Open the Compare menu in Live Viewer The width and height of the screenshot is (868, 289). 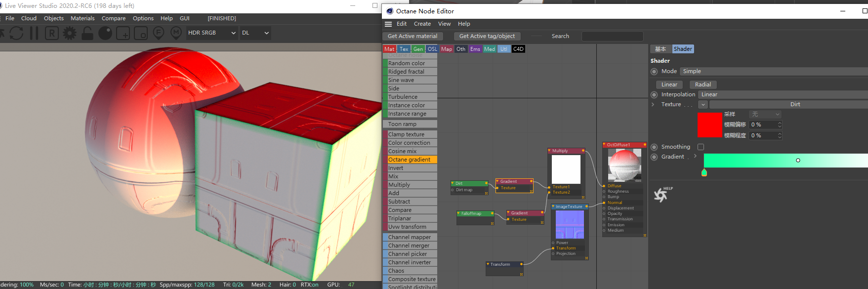pos(114,18)
